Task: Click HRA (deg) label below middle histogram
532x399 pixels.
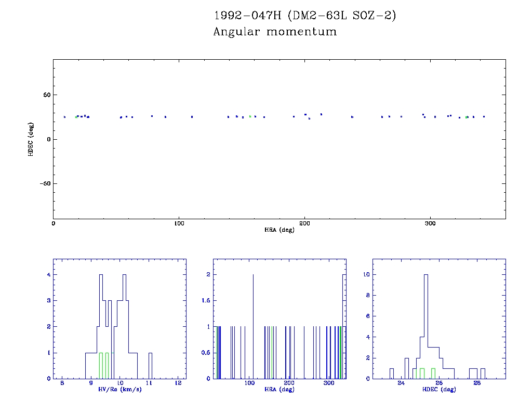Action: tap(280, 390)
